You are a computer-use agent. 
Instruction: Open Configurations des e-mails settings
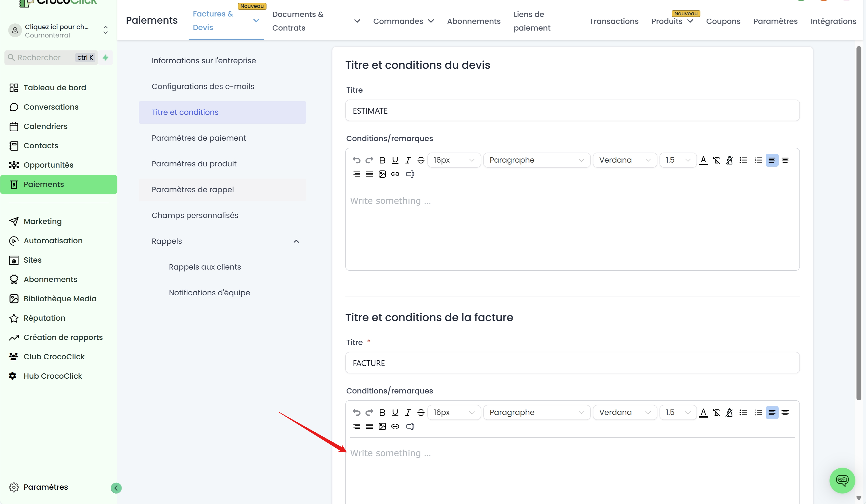click(x=222, y=87)
